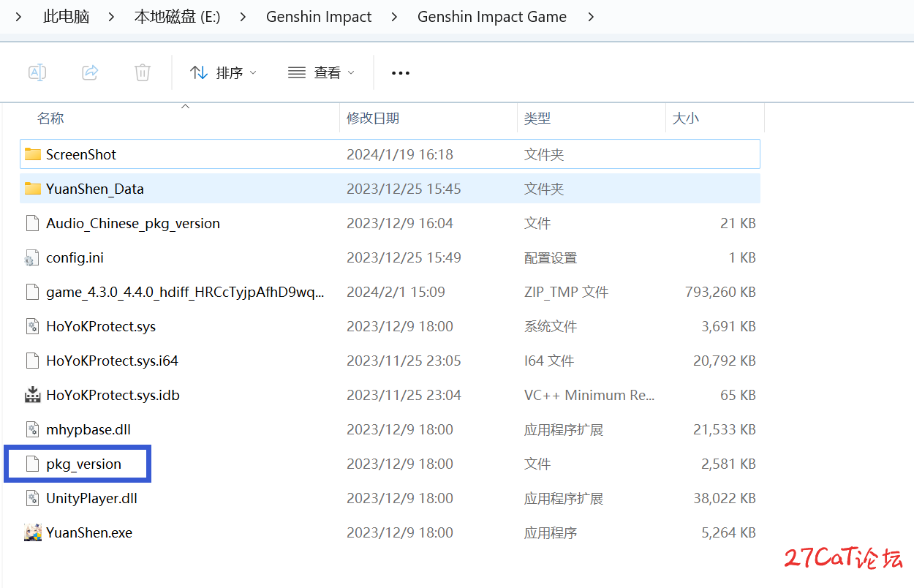
Task: Click the 2024/1/19 16:18 date cell
Action: (400, 154)
